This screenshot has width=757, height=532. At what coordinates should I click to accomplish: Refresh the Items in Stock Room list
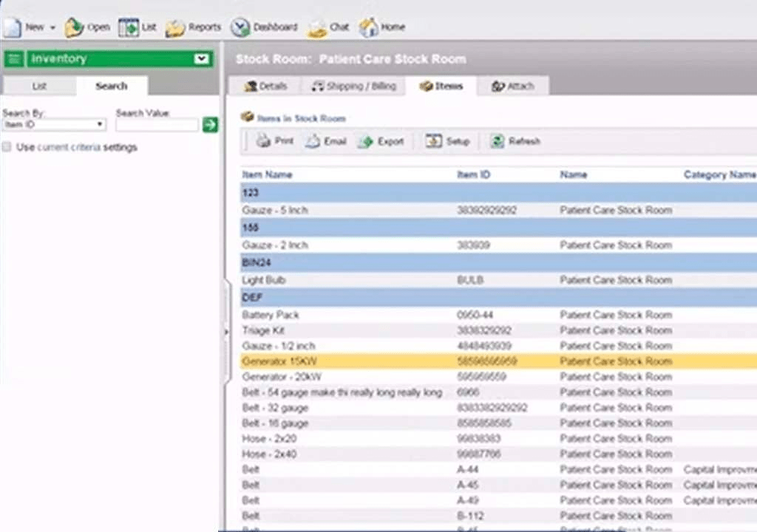point(514,141)
